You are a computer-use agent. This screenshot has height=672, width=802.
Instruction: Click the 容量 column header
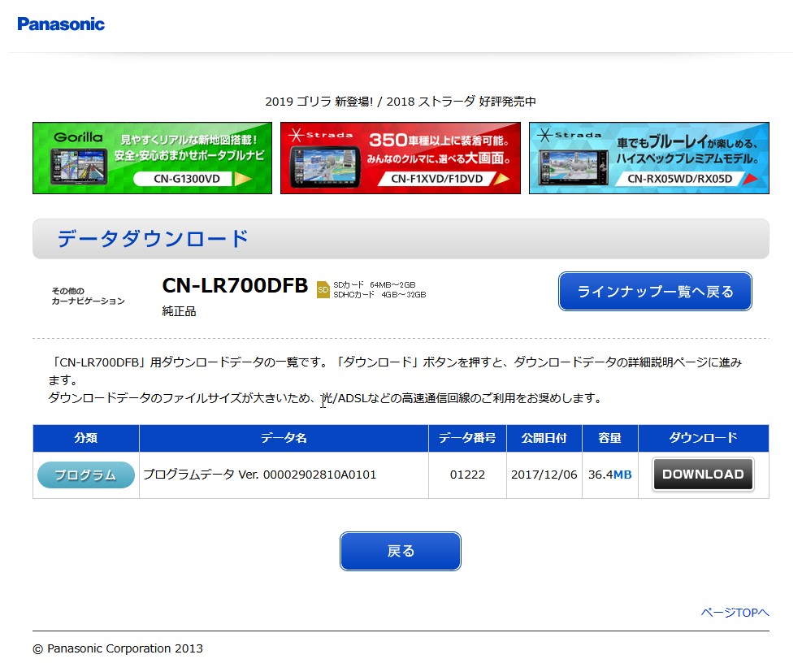point(610,438)
